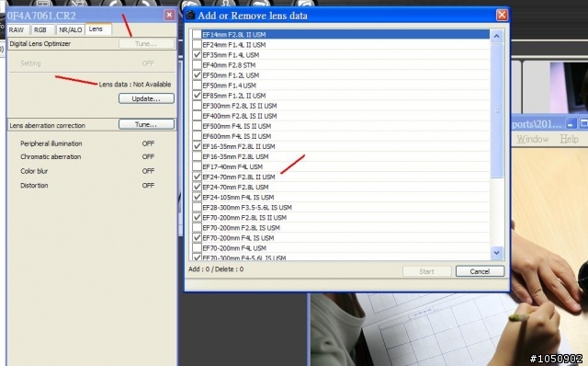Close the 0F4A7061.CR2 tool palette
This screenshot has height=366, width=588.
[169, 15]
